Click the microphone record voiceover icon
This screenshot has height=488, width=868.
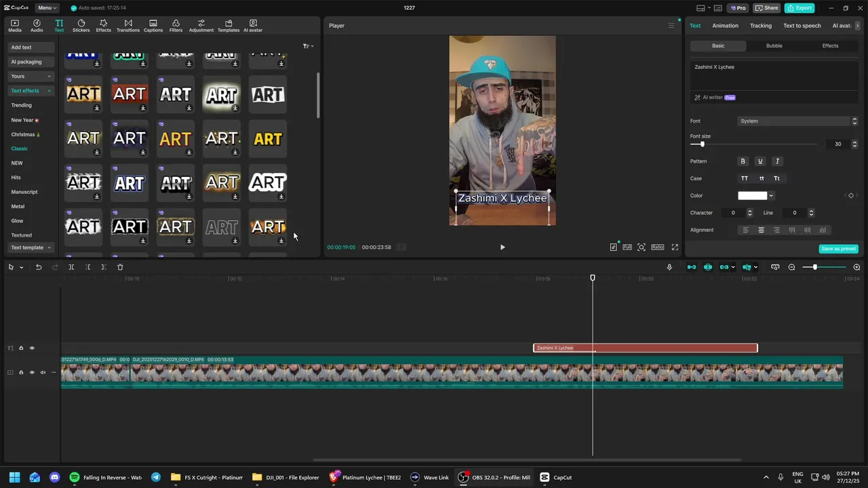(669, 267)
